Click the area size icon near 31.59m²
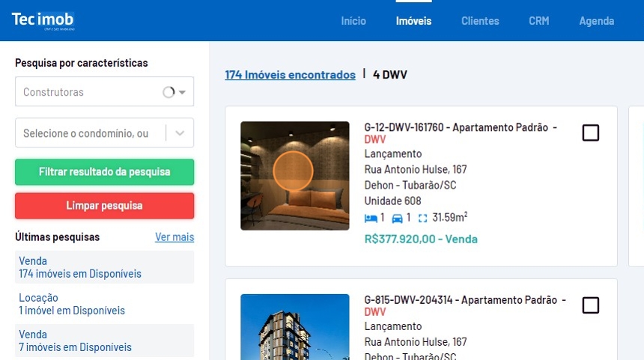 pyautogui.click(x=423, y=219)
